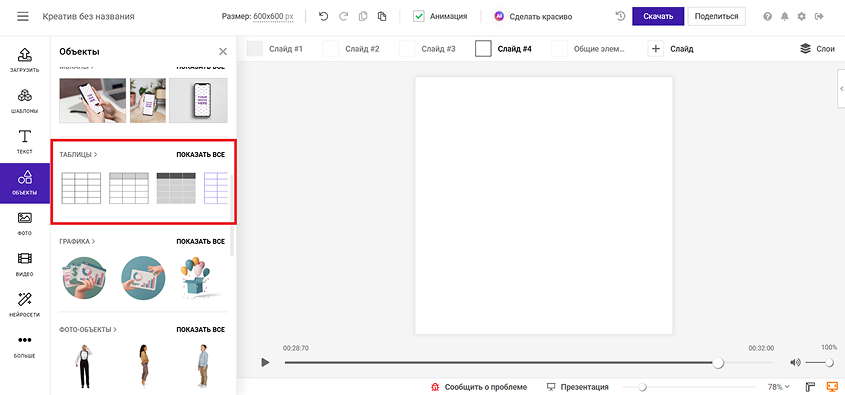This screenshot has width=845, height=395.
Task: Expand the collapsed right side panel arrow
Action: (841, 89)
